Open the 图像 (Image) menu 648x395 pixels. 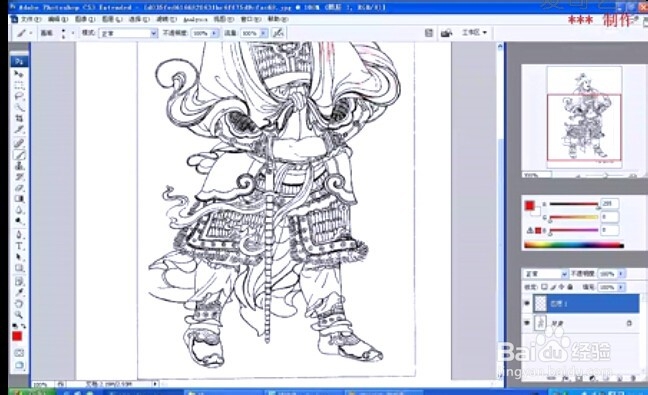coord(85,19)
